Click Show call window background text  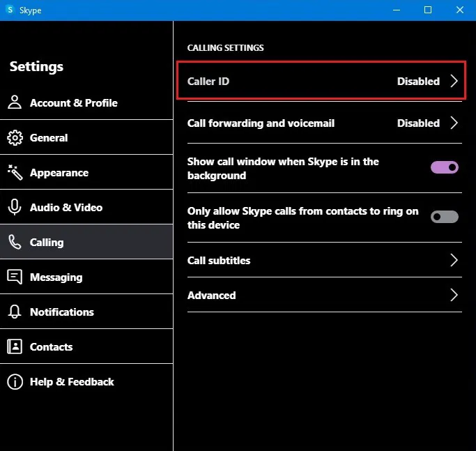pos(283,169)
